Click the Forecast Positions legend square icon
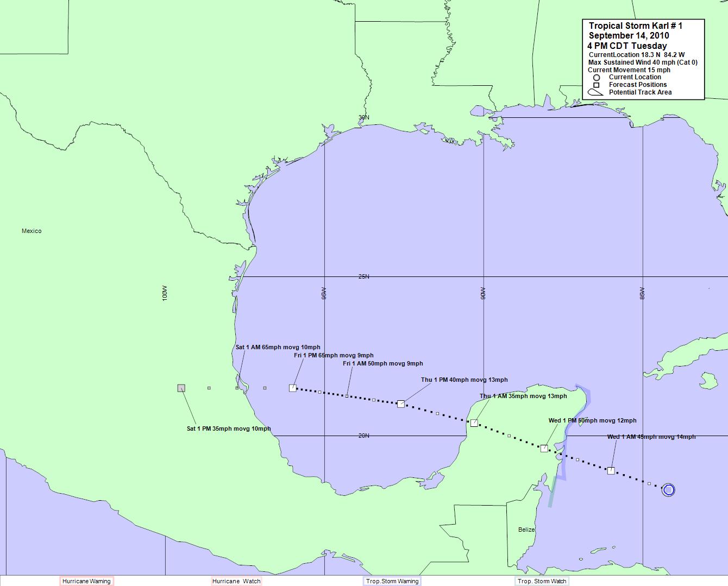 pos(596,85)
